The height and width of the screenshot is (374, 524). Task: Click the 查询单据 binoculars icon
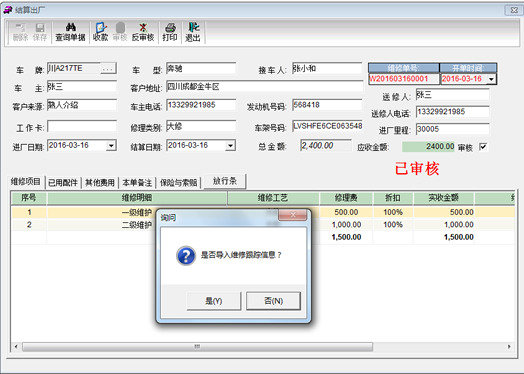coord(71,27)
